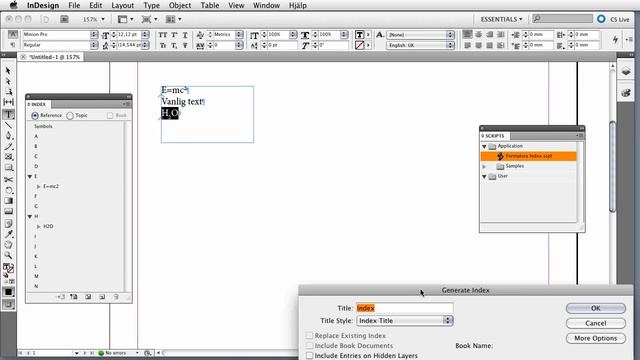
Task: Click the Subscript button
Action: [174, 45]
